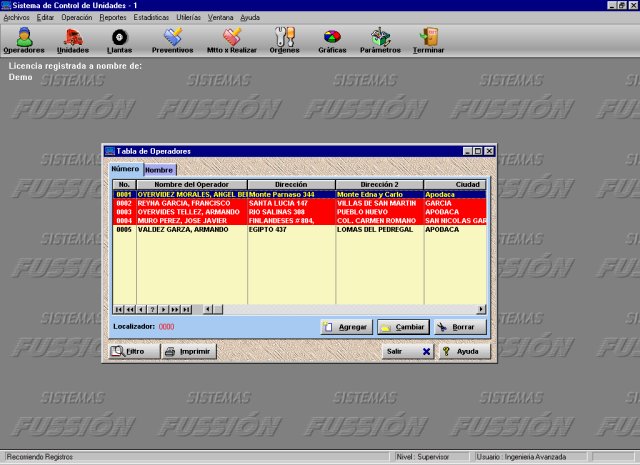Viewport: 640px width, 465px height.
Task: Open the Unidades truck icon
Action: coord(73,40)
